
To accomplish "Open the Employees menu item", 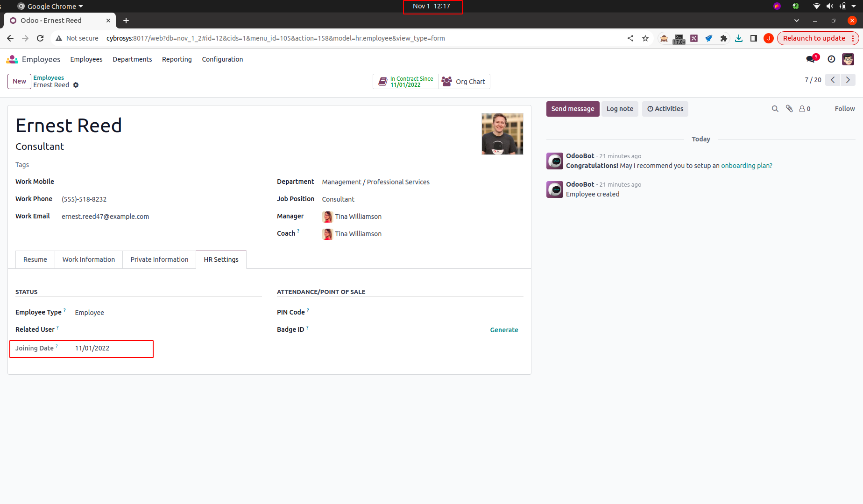I will pos(86,59).
